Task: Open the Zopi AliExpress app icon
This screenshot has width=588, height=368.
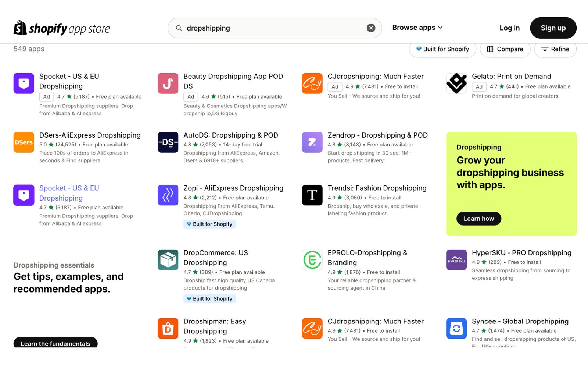Action: pyautogui.click(x=168, y=195)
